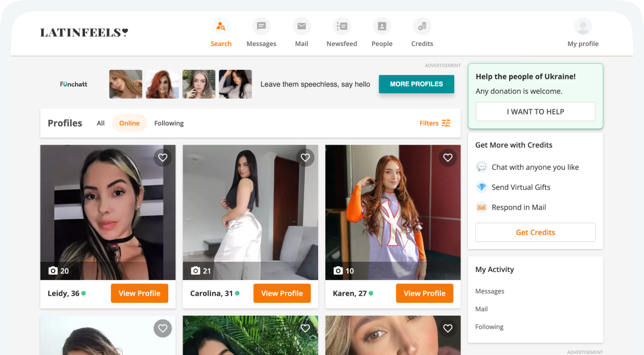
Task: Switch to the All profiles tab
Action: (x=100, y=123)
